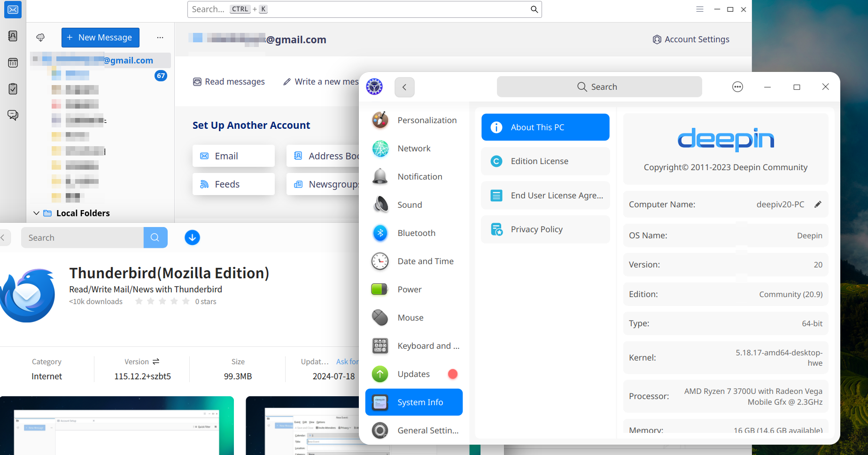The width and height of the screenshot is (868, 455).
Task: Set up a Feeds account
Action: pos(233,184)
